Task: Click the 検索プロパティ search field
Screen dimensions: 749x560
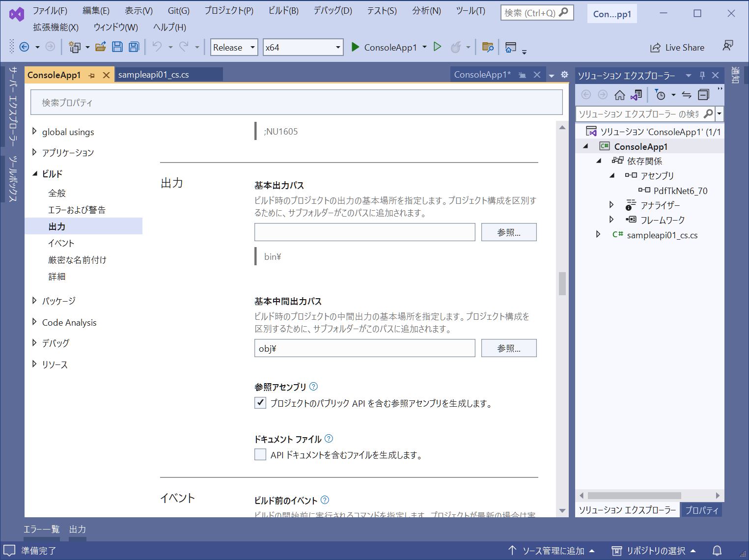Action: (x=296, y=103)
